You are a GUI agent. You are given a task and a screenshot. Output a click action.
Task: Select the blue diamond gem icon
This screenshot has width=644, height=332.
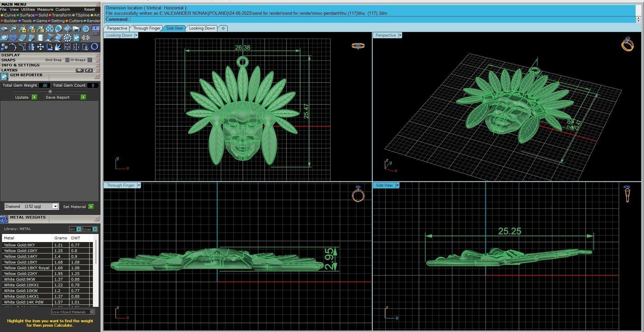[13, 38]
